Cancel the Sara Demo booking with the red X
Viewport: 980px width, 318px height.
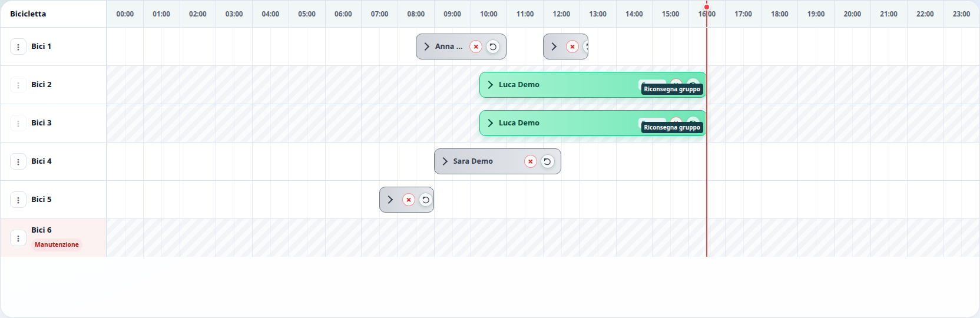click(531, 161)
